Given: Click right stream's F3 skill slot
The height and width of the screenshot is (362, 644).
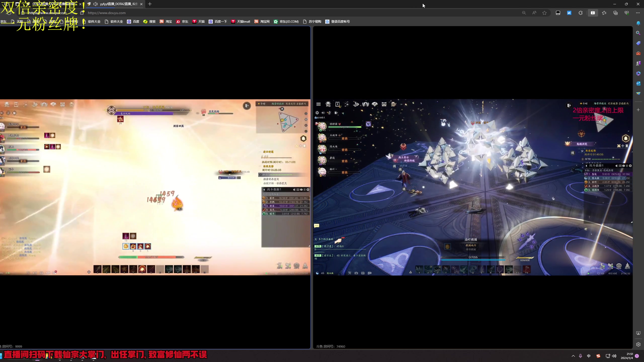Looking at the screenshot, I should point(527,269).
